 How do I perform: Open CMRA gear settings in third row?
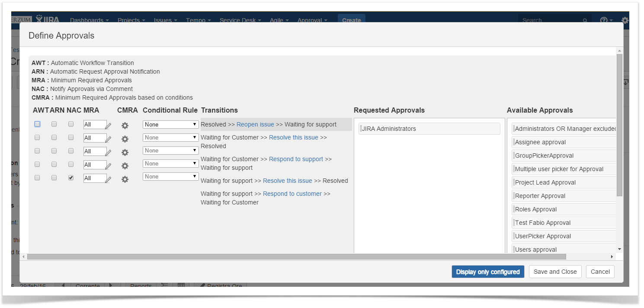click(125, 152)
